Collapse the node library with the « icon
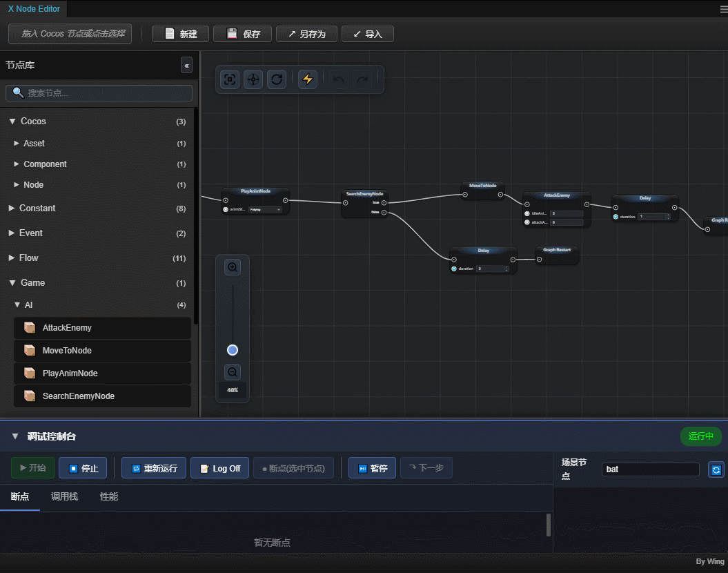Screen dimensions: 728x573 pos(186,66)
